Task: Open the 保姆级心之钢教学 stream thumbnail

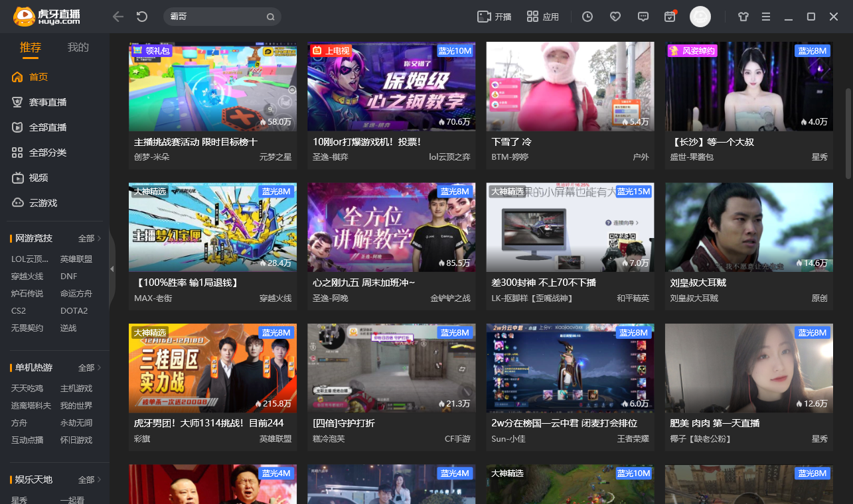Action: (392, 86)
